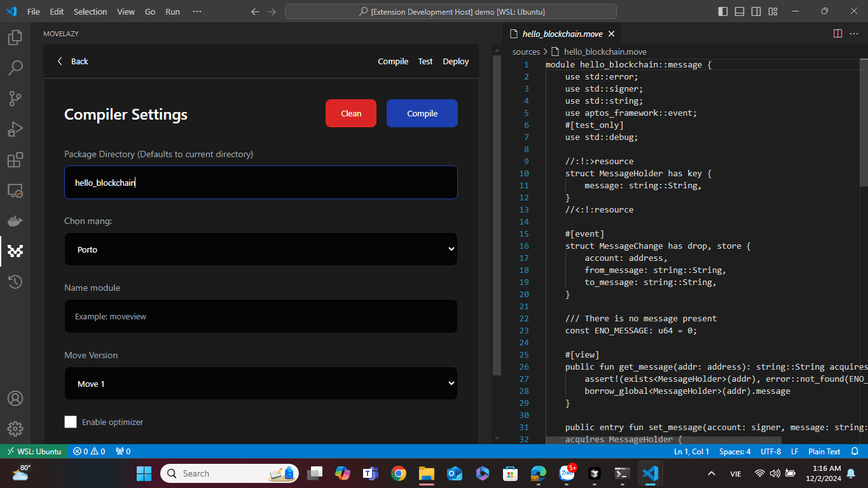Click the taskbar Search box
The image size is (868, 488).
tap(230, 473)
